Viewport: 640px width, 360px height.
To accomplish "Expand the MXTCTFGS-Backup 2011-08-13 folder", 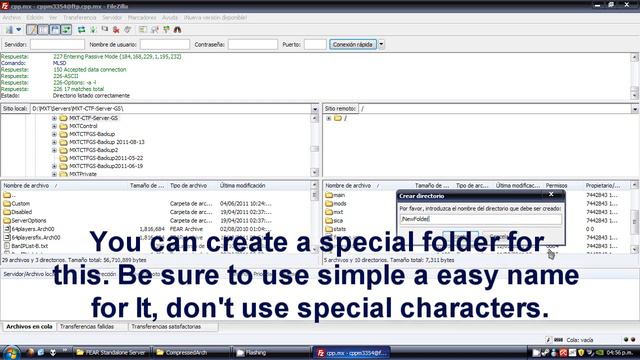I will point(54,142).
